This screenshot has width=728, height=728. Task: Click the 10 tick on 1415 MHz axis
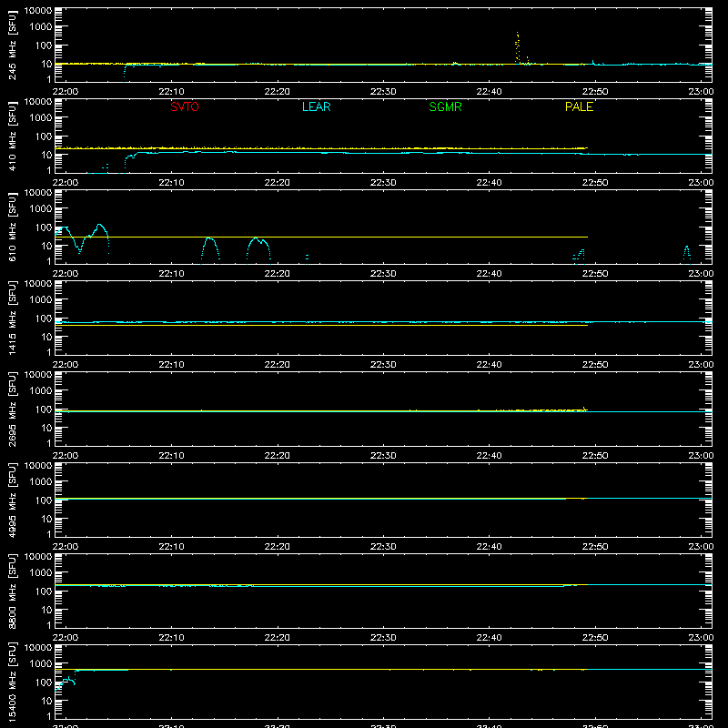46,337
